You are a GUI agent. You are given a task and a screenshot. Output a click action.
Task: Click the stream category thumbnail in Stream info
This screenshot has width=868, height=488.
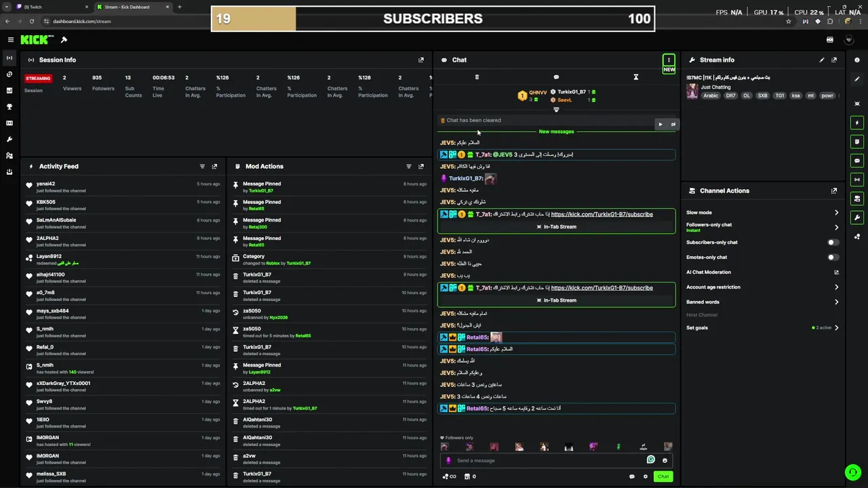(x=692, y=91)
